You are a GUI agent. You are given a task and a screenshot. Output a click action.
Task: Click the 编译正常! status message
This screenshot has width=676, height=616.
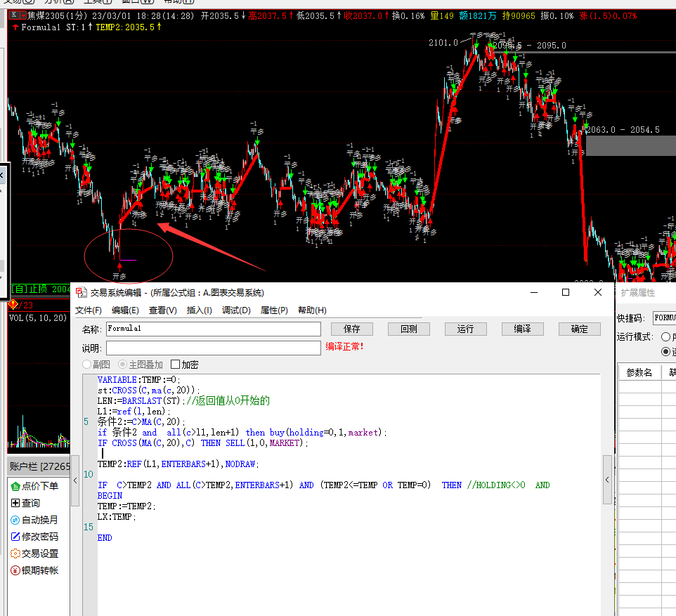[344, 346]
